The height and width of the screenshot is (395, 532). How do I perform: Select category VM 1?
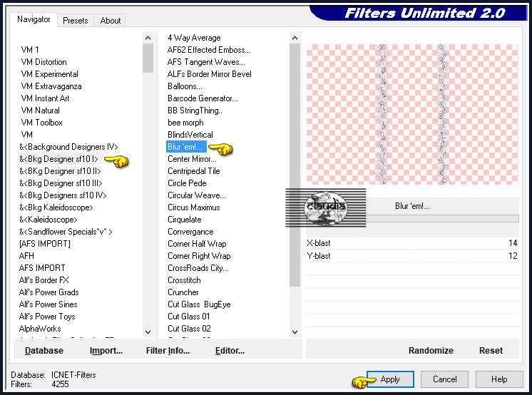coord(30,49)
